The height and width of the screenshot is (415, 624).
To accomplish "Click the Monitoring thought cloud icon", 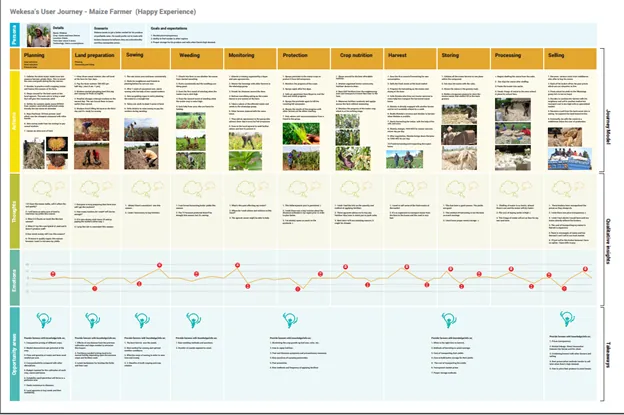I will [252, 188].
